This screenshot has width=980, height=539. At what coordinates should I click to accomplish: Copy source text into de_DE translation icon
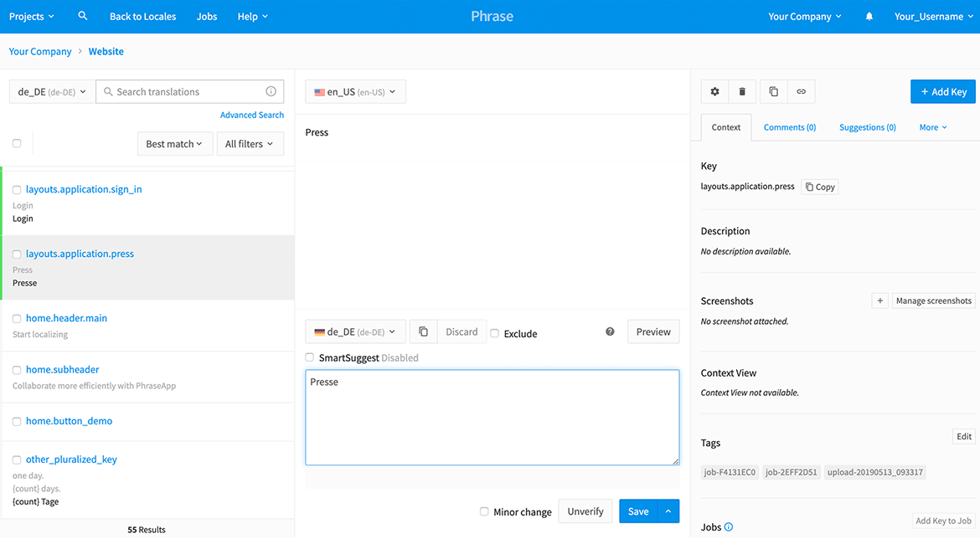(x=423, y=332)
